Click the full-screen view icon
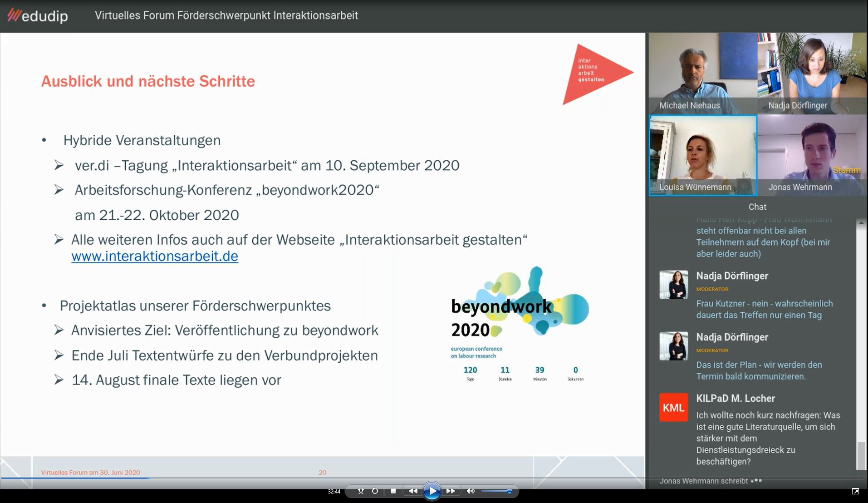This screenshot has height=503, width=868. point(855,491)
